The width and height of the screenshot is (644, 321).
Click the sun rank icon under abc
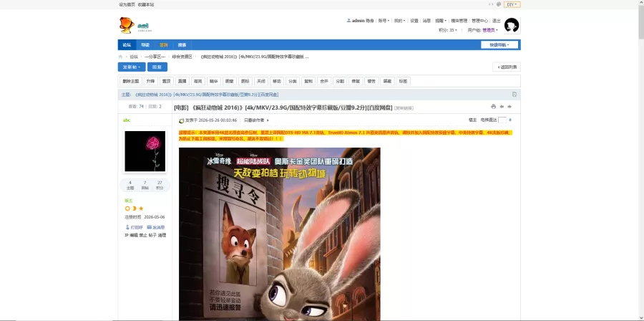click(127, 209)
